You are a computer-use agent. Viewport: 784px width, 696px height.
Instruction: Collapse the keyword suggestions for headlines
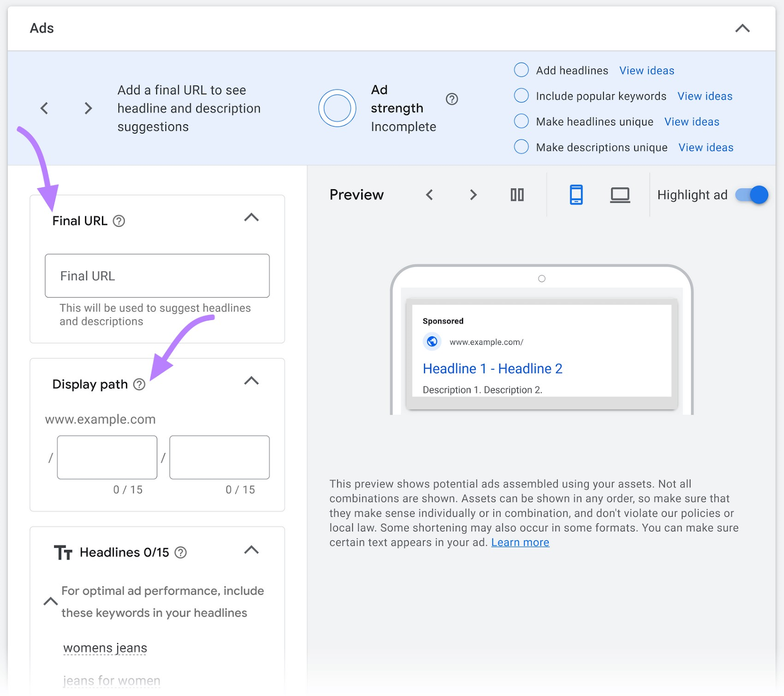pyautogui.click(x=50, y=601)
